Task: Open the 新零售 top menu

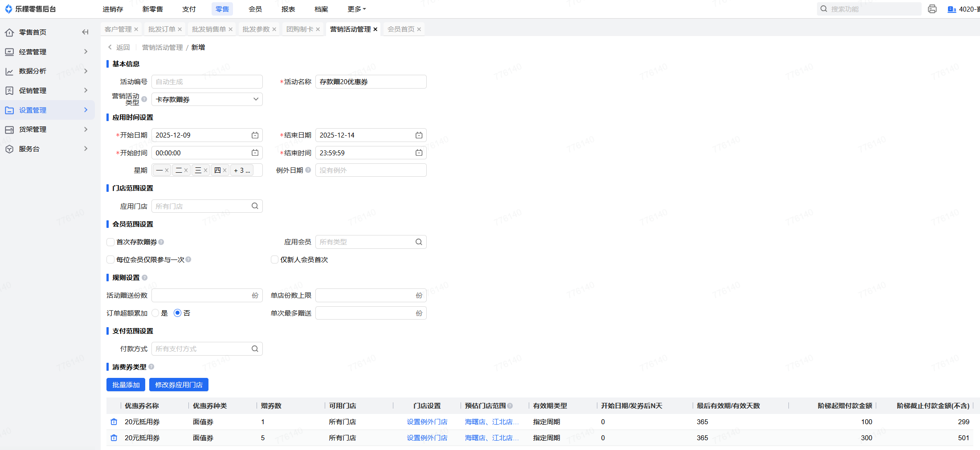Action: pos(153,9)
